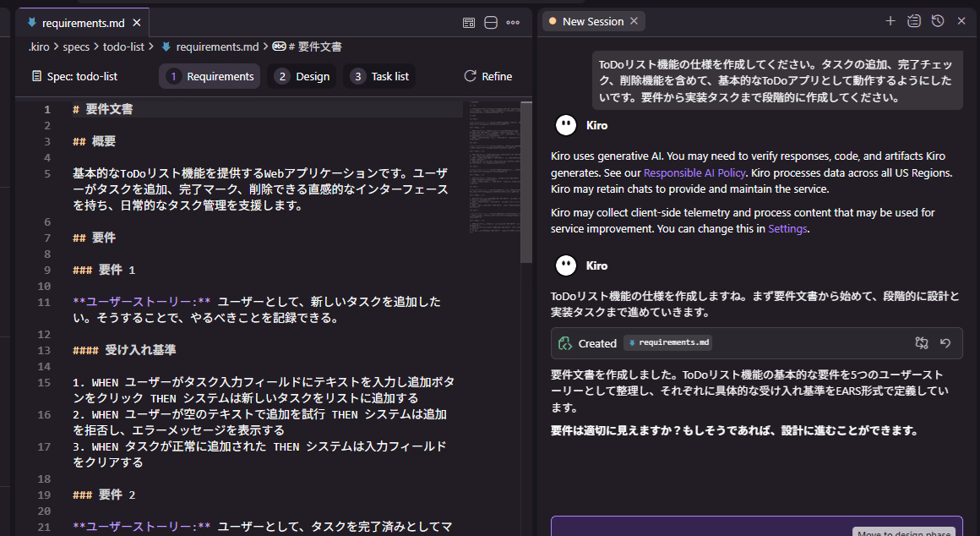The image size is (980, 536).
Task: Open the editor more actions ellipsis icon
Action: coord(512,22)
